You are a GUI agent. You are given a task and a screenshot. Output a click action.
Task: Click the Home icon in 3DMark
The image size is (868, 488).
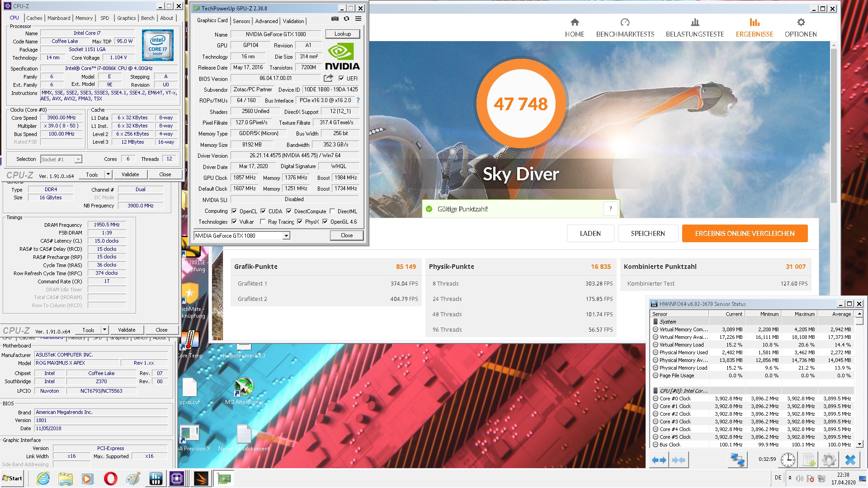pyautogui.click(x=575, y=22)
